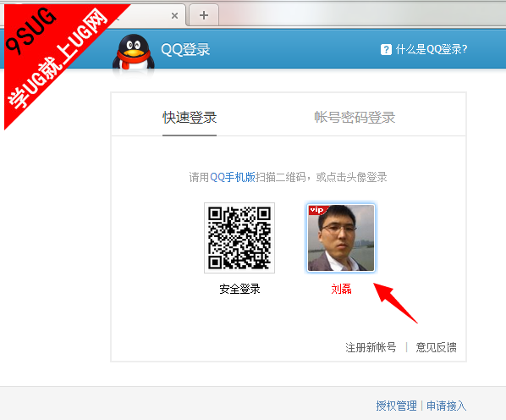Viewport: 506px width, 420px height.
Task: Click the 刘磊 username label
Action: click(x=341, y=289)
